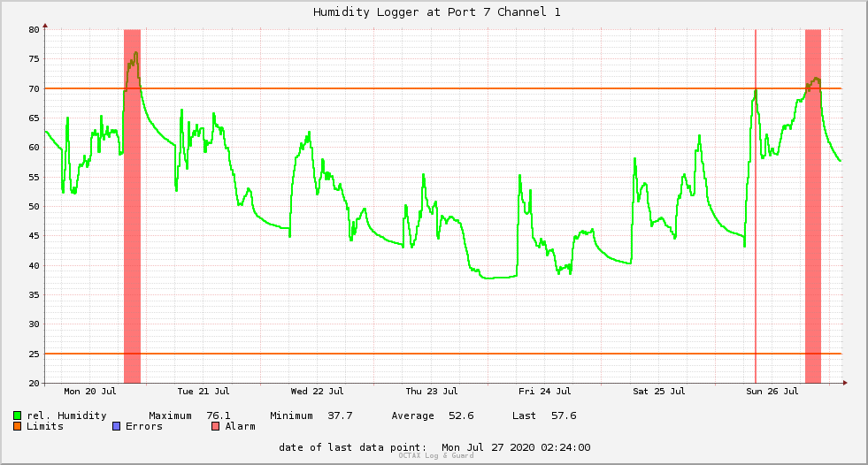Click the orange Limits legend swatch
Image resolution: width=868 pixels, height=465 pixels.
click(17, 426)
